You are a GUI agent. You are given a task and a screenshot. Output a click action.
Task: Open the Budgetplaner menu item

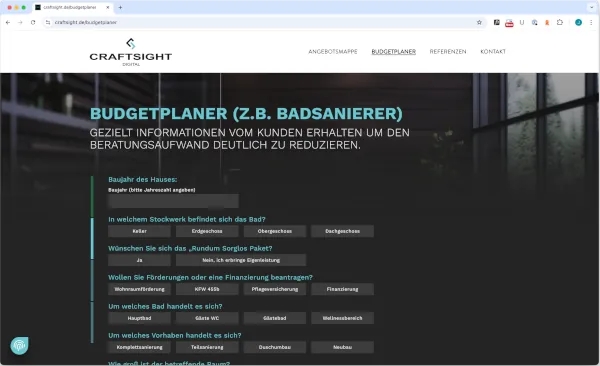[x=393, y=51]
